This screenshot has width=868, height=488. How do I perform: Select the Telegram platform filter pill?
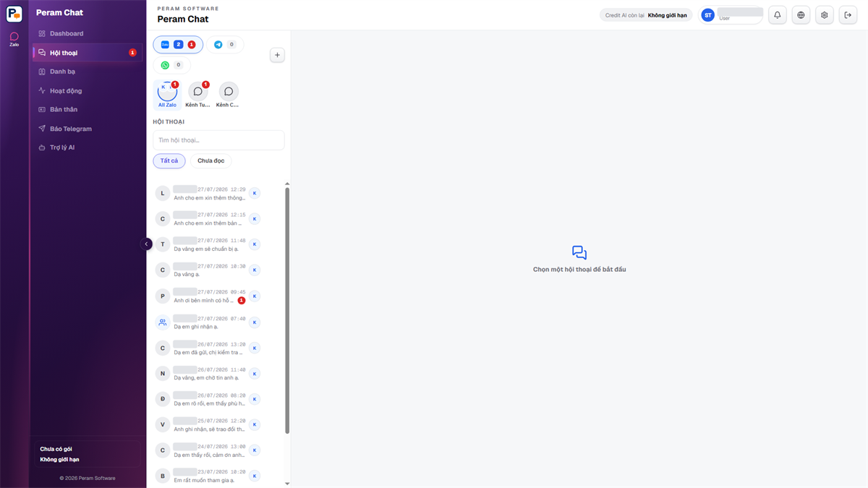[x=225, y=45]
